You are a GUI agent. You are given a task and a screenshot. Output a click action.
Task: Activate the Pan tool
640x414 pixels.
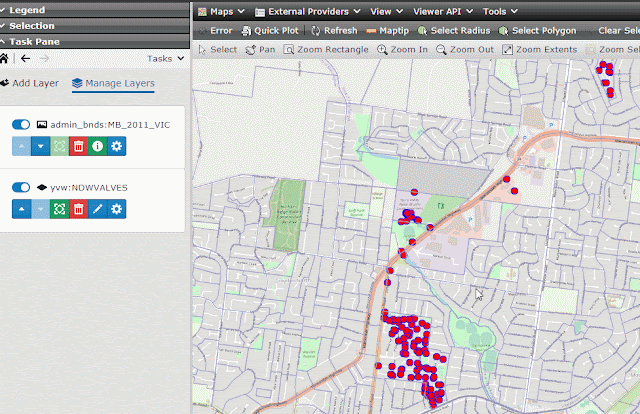point(260,50)
